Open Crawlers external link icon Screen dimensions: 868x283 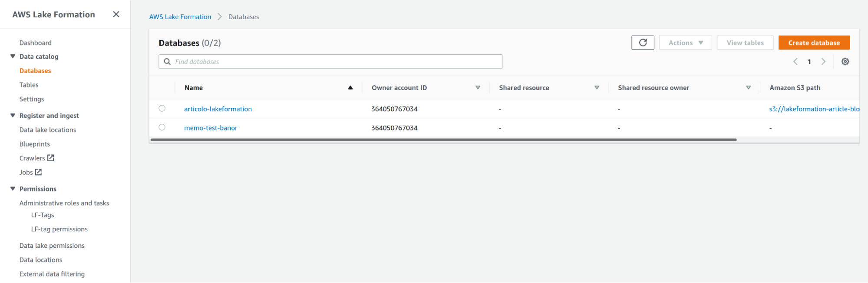[50, 158]
